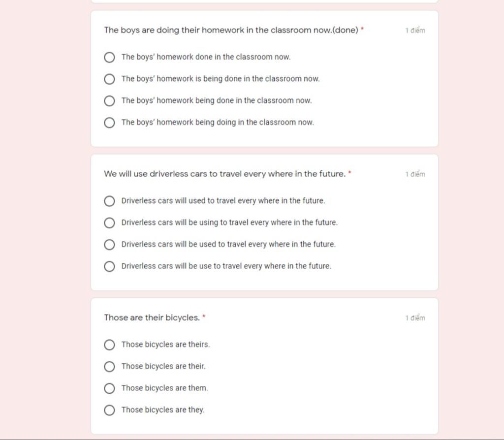Click the question text about boys doing homework
Screen dimensions: 504x440
[231, 30]
